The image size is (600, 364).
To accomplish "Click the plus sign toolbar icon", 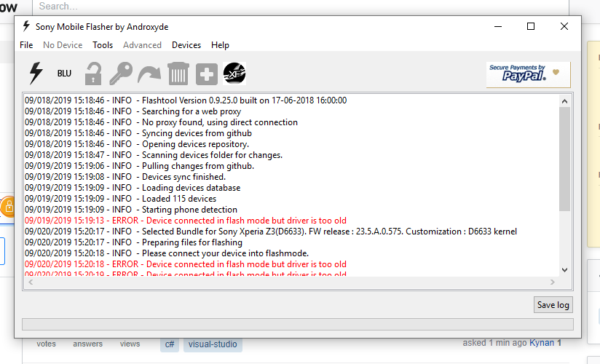I will pos(207,74).
